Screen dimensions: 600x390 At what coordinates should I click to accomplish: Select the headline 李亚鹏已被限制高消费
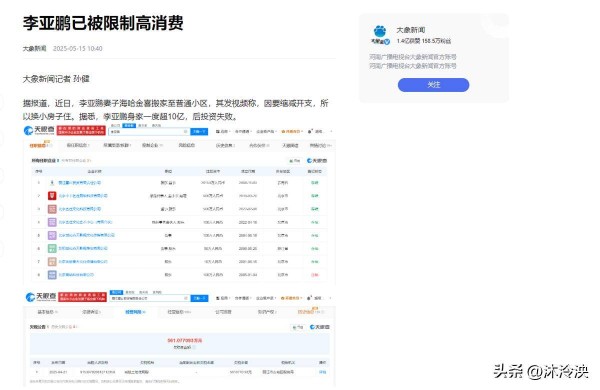tap(103, 23)
